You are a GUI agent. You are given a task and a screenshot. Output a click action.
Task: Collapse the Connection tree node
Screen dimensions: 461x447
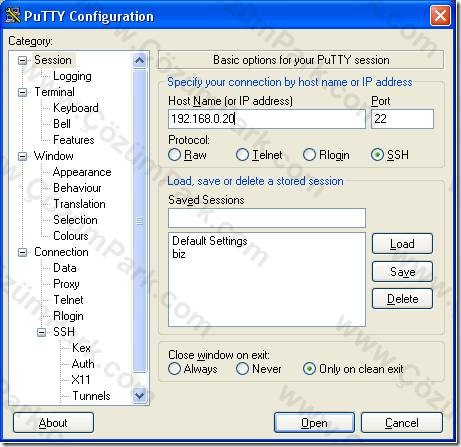[x=22, y=252]
